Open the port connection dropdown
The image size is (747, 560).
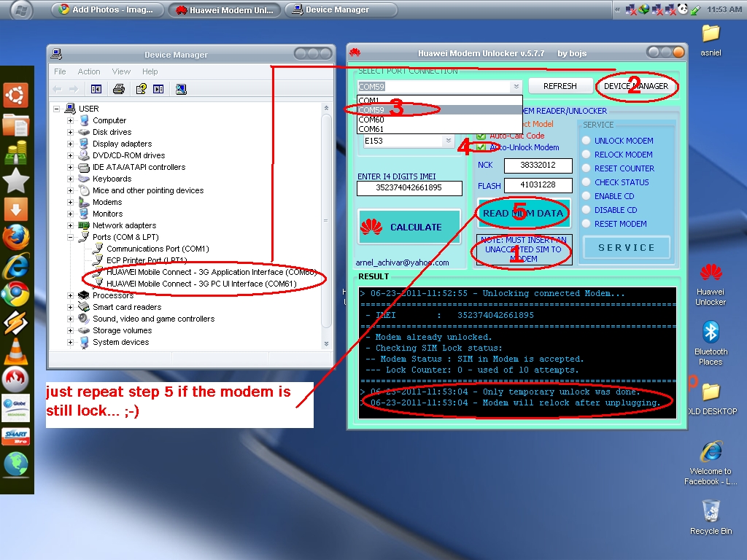tap(514, 85)
